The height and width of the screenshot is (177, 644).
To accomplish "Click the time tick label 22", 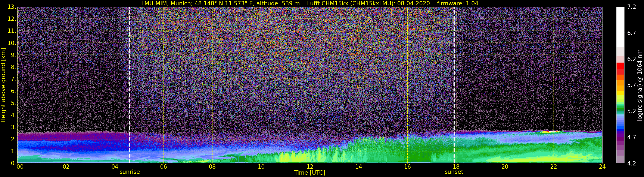I will (554, 167).
